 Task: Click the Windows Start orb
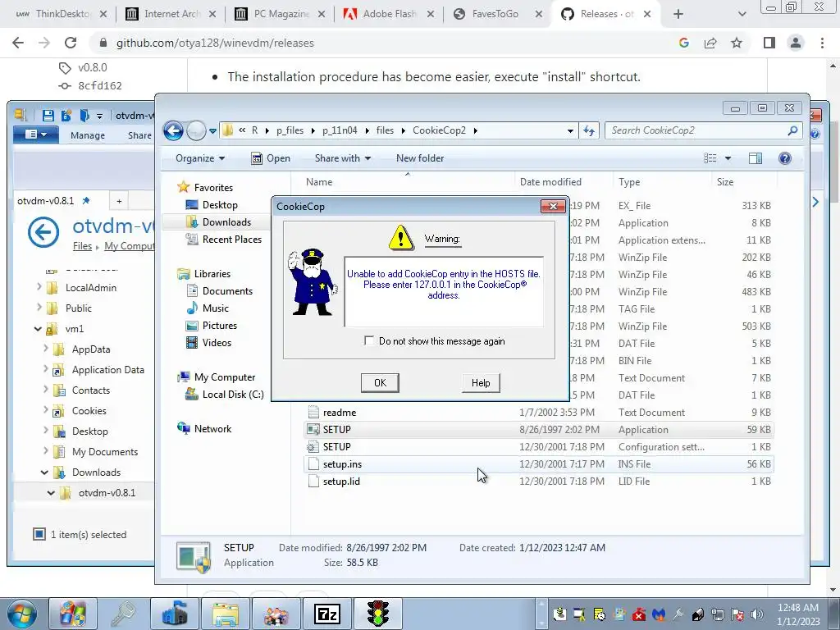21,614
